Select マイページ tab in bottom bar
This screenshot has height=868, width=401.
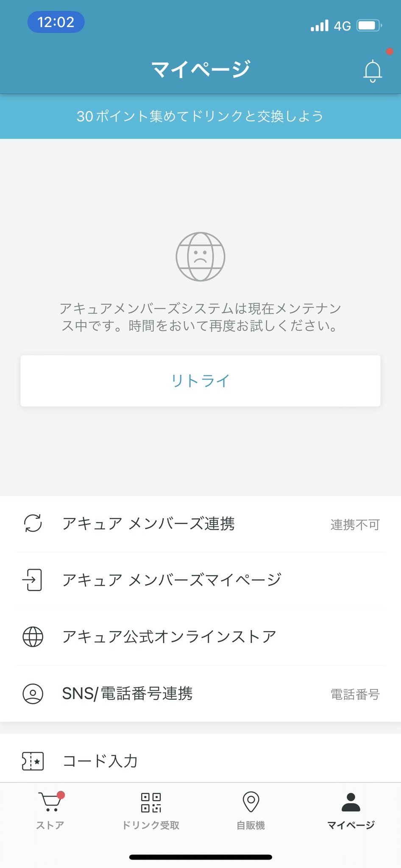click(x=351, y=811)
